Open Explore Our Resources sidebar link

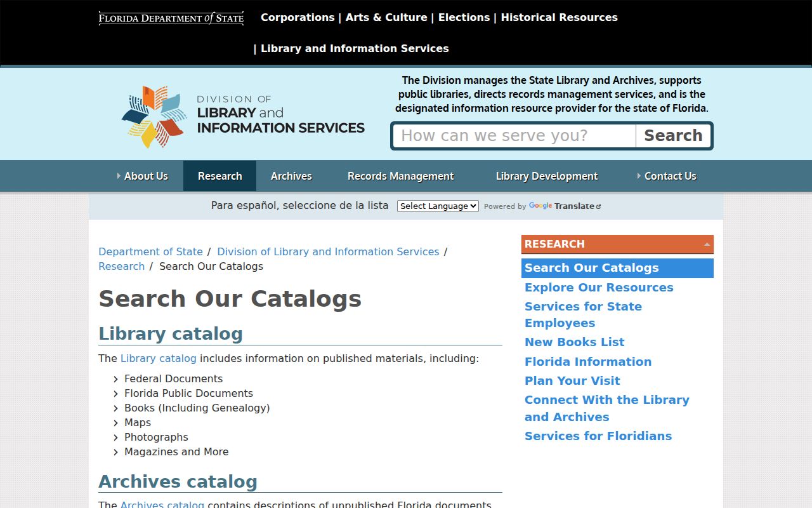599,288
